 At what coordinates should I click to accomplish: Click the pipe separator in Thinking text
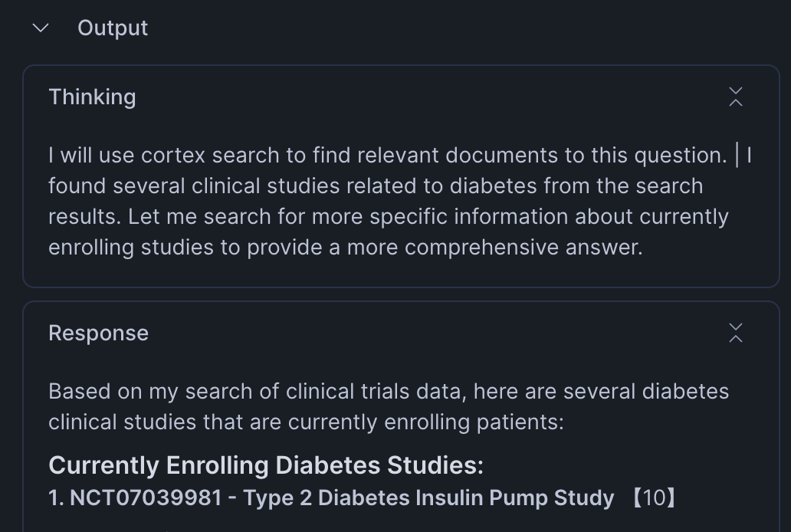(737, 156)
